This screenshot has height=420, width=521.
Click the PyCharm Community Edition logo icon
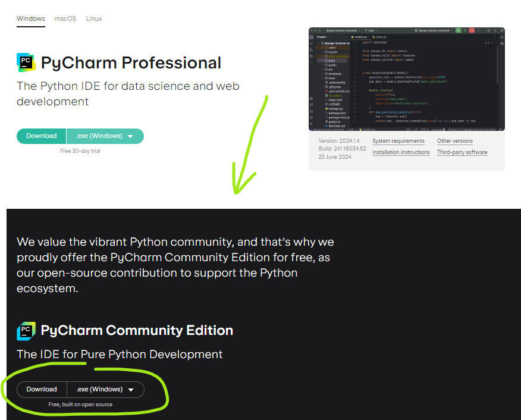tap(26, 331)
